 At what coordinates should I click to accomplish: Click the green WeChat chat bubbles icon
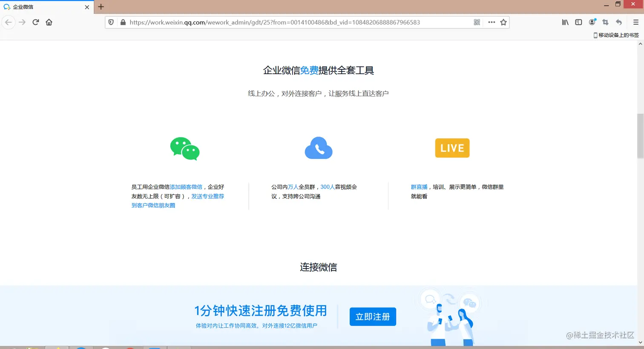[x=185, y=149]
